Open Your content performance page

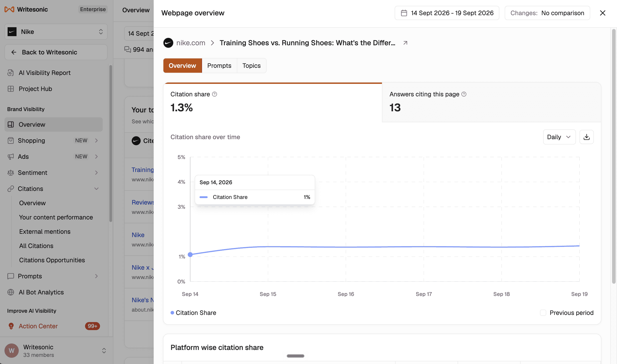[x=56, y=217]
